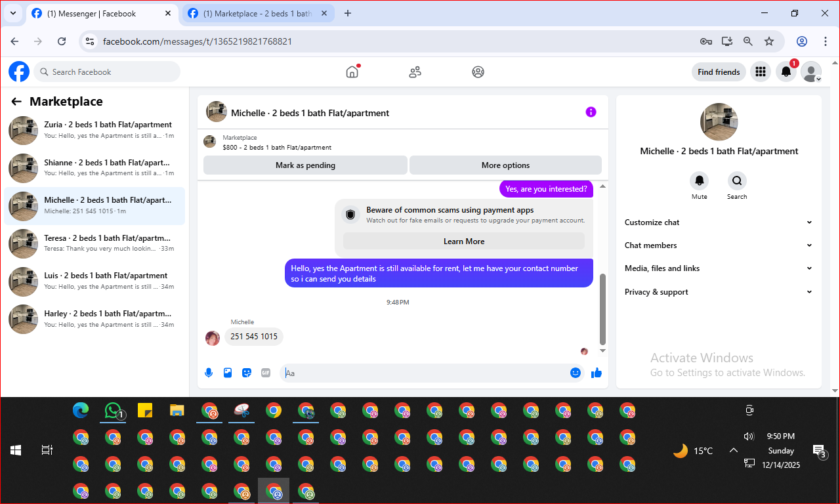Send a thumbs-up like
This screenshot has width=840, height=504.
point(597,373)
